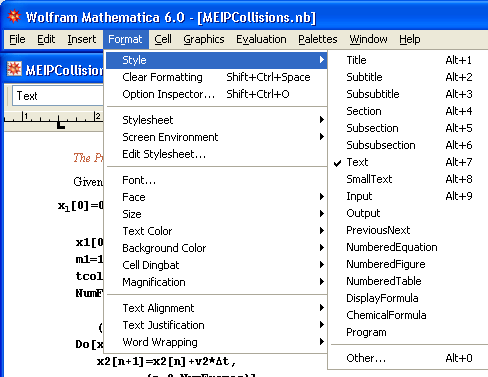Select the ChemicalFormula style
Viewport: 488px width, 377px height.
click(409, 315)
